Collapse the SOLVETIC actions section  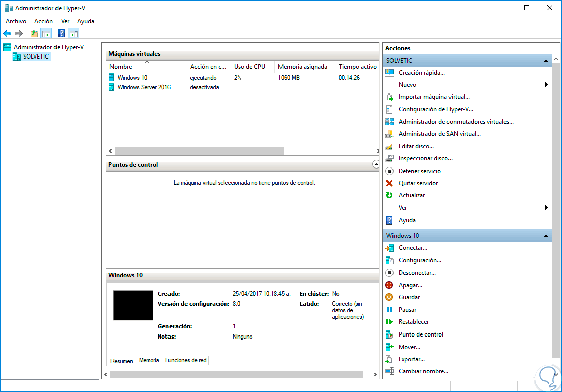pyautogui.click(x=546, y=61)
